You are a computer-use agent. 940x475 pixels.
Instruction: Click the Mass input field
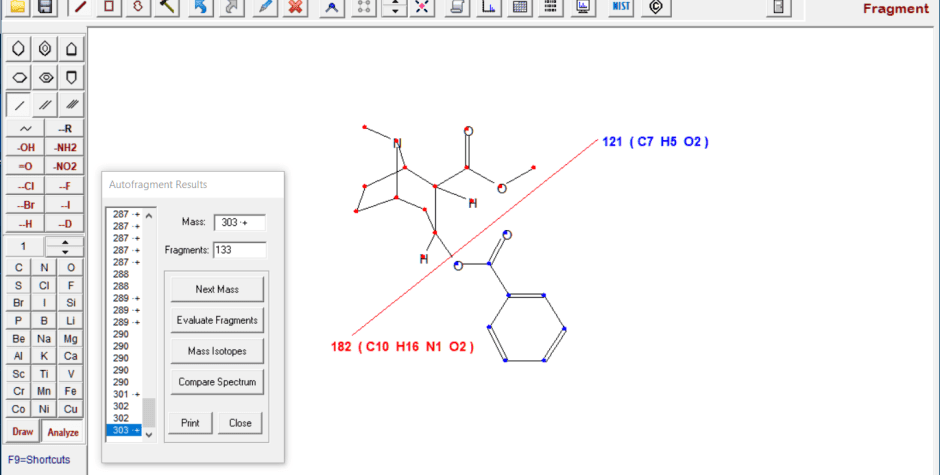tap(240, 223)
